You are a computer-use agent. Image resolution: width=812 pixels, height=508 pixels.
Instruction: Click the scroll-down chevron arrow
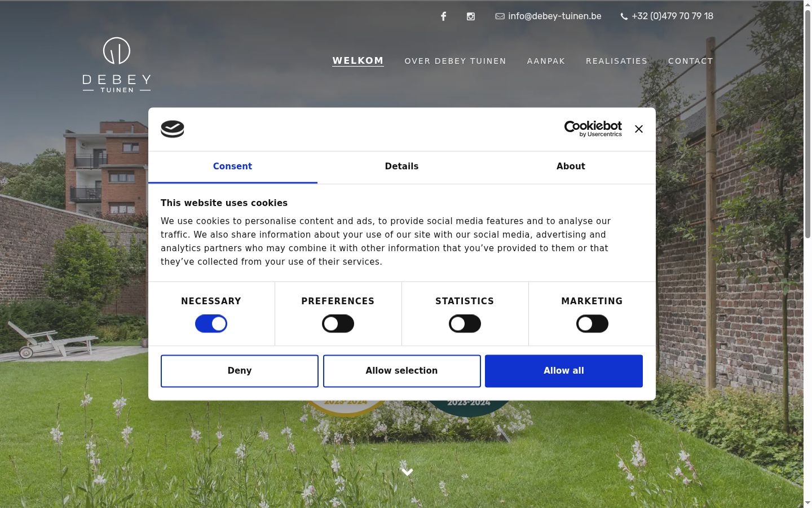coord(407,472)
